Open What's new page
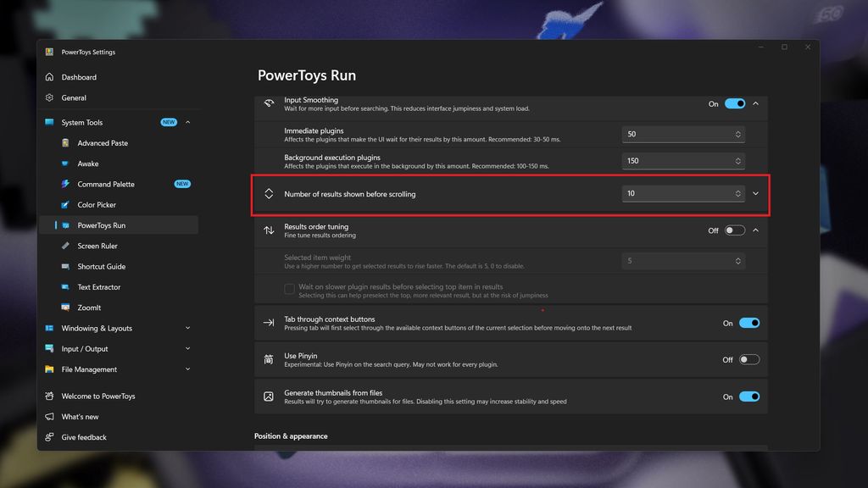This screenshot has height=488, width=868. [80, 417]
